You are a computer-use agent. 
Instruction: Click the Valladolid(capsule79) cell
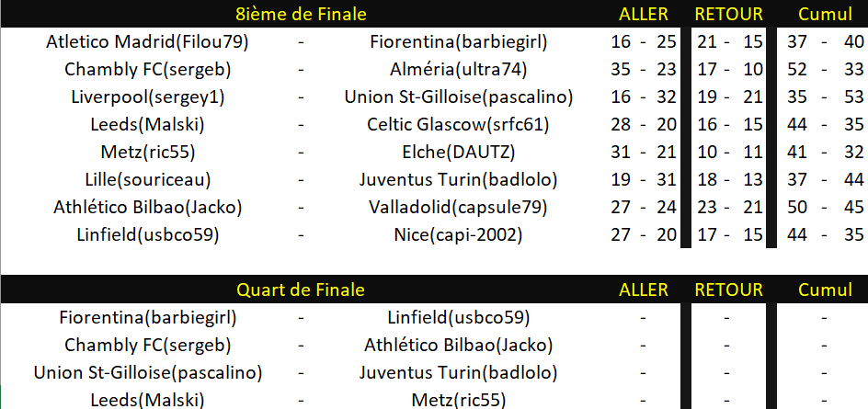point(458,207)
